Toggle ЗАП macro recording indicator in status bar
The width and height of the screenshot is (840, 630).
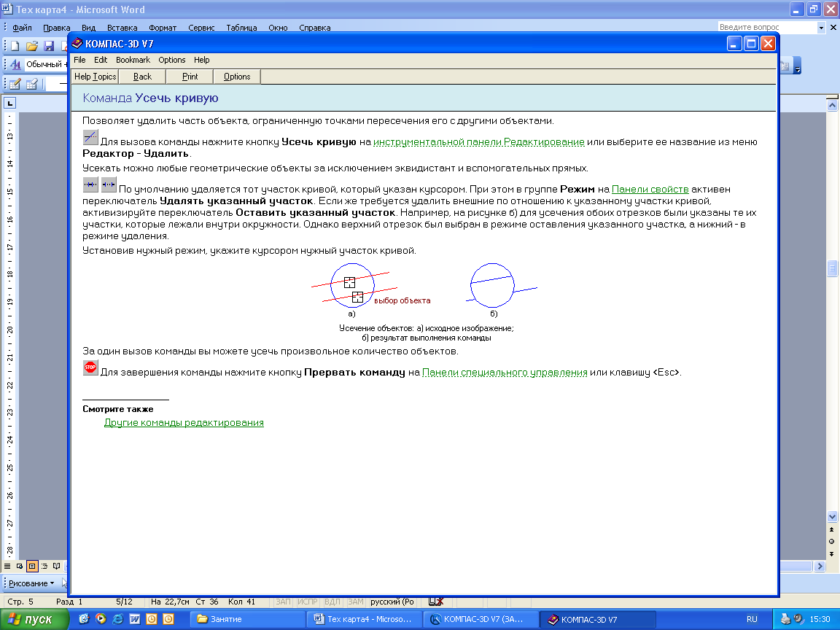point(284,602)
